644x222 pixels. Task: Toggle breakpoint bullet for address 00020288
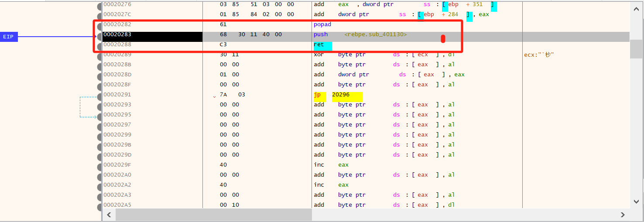click(x=100, y=47)
